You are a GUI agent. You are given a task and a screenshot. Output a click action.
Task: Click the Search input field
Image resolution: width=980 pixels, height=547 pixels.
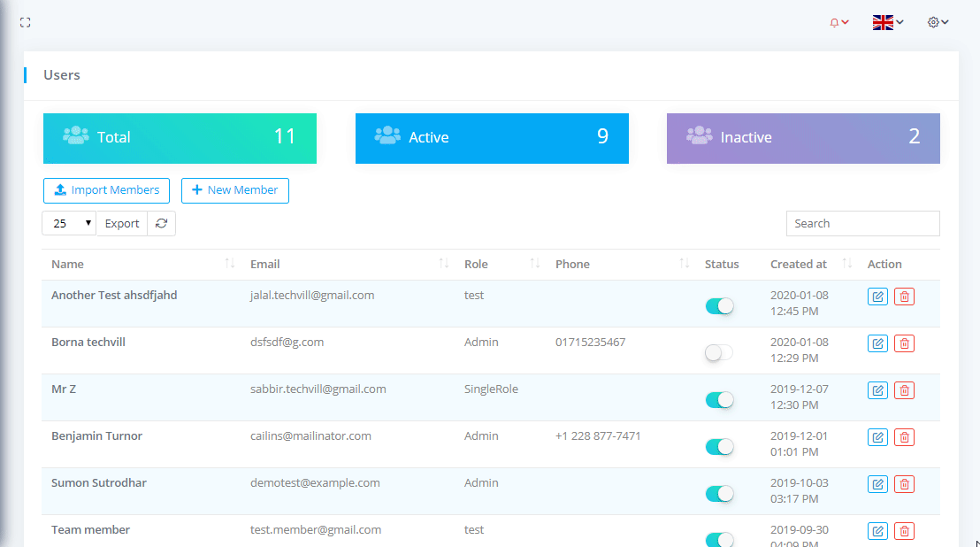tap(862, 224)
